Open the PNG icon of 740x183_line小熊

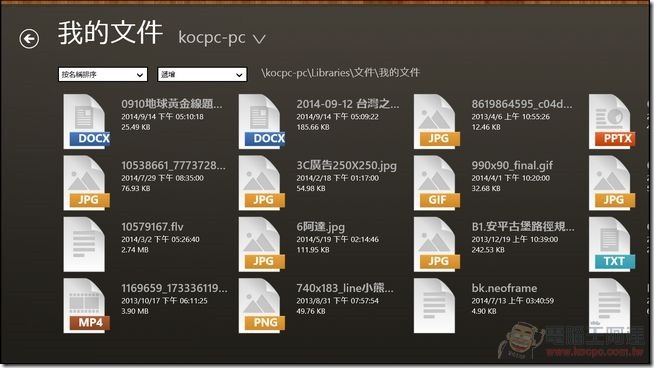[x=262, y=305]
